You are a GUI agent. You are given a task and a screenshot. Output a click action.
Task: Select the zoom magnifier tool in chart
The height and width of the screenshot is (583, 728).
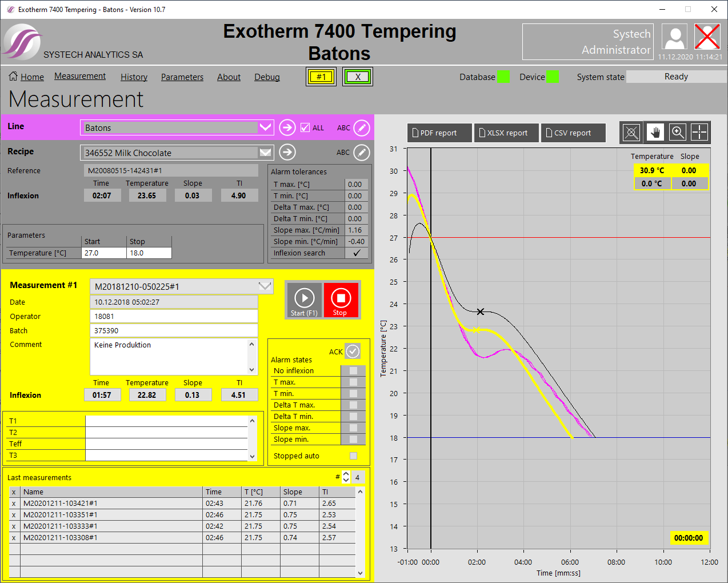pyautogui.click(x=678, y=133)
